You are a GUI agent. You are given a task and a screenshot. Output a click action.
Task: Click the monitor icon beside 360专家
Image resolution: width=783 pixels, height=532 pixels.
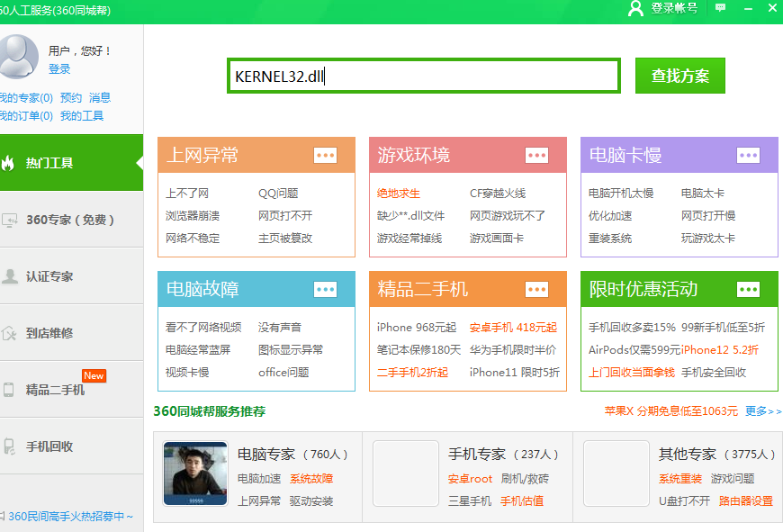pos(10,220)
